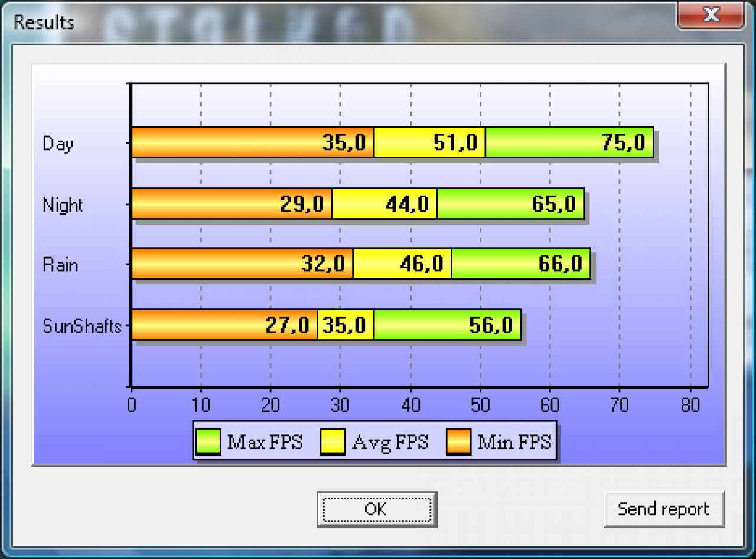
Task: Click the axis tick label 80
Action: coord(690,405)
